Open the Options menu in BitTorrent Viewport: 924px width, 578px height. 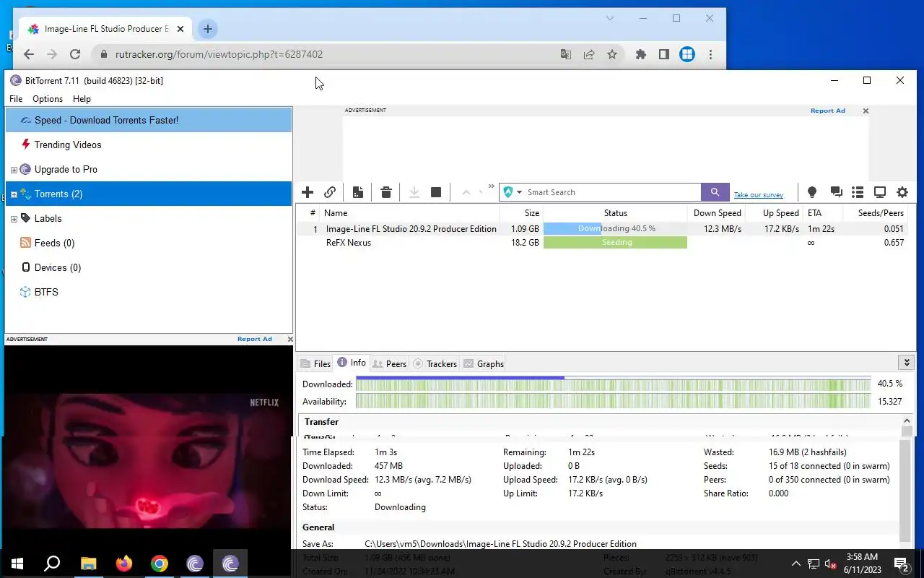click(x=48, y=99)
